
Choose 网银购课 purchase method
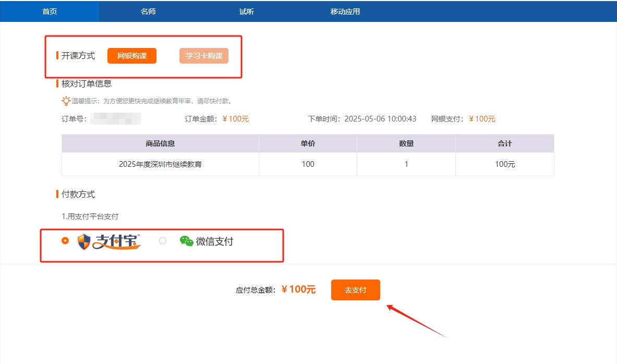132,56
